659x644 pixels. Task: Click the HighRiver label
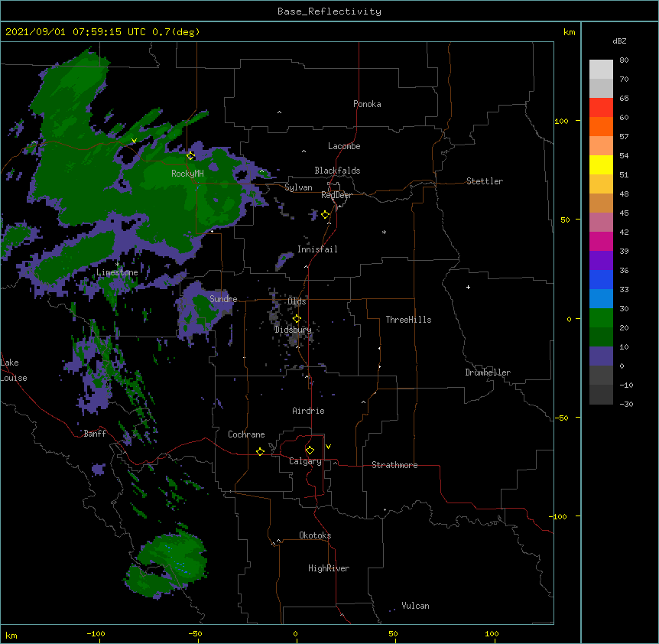[x=329, y=568]
